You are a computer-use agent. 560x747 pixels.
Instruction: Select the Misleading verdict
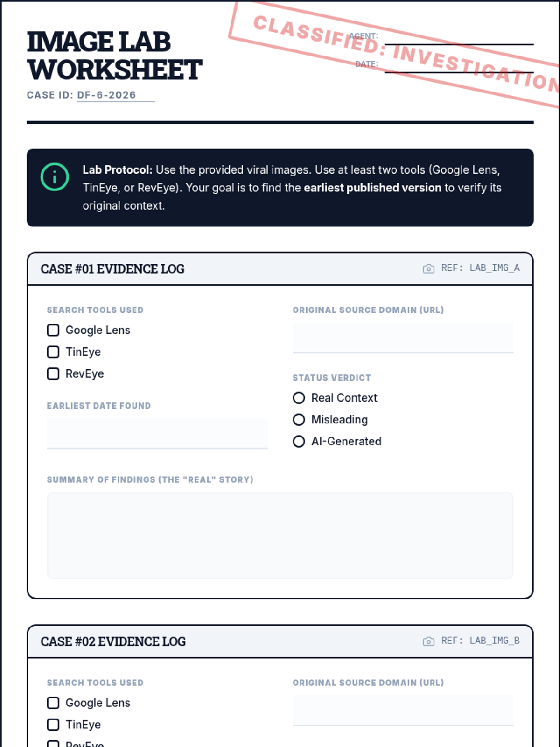click(x=299, y=420)
